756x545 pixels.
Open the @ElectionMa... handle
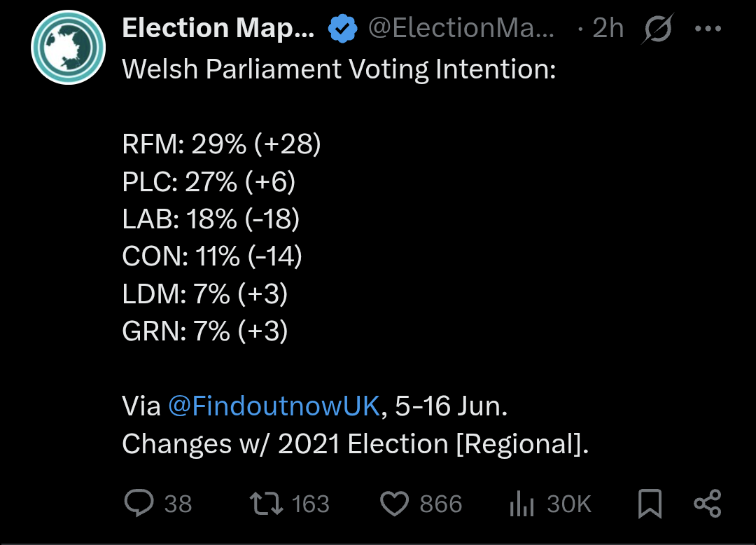pyautogui.click(x=461, y=29)
